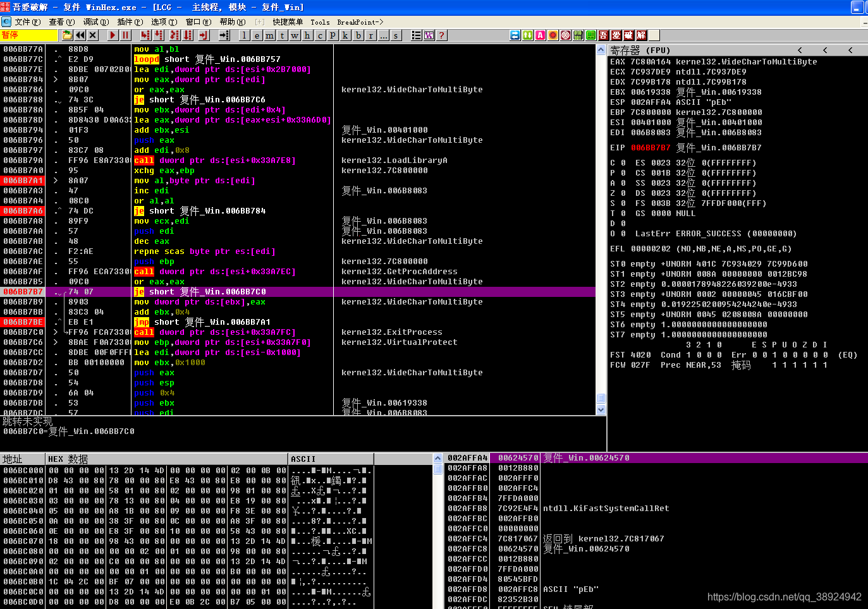The height and width of the screenshot is (609, 868).
Task: Open the 选项(T) menu
Action: pyautogui.click(x=164, y=22)
